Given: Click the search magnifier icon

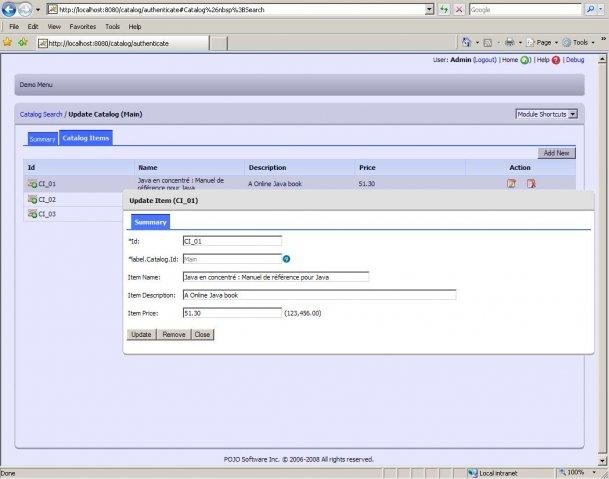Looking at the screenshot, I should (x=591, y=9).
